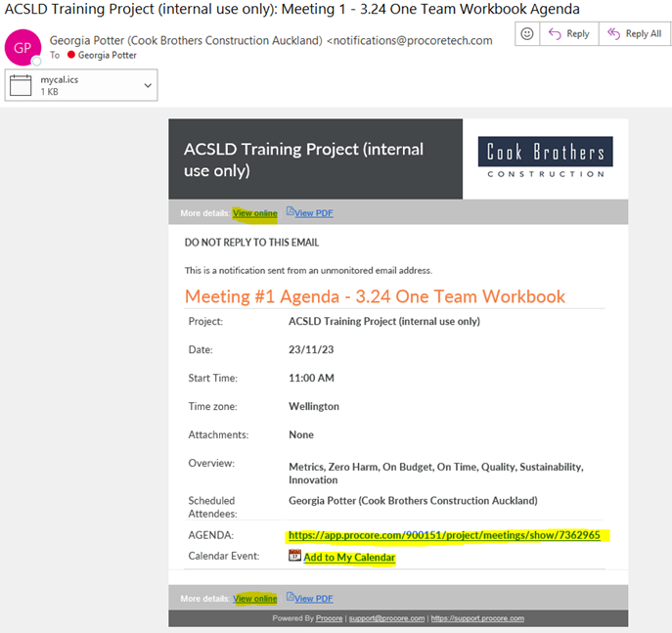Open the top View PDF link
Viewport: 672px width, 633px height.
[314, 213]
